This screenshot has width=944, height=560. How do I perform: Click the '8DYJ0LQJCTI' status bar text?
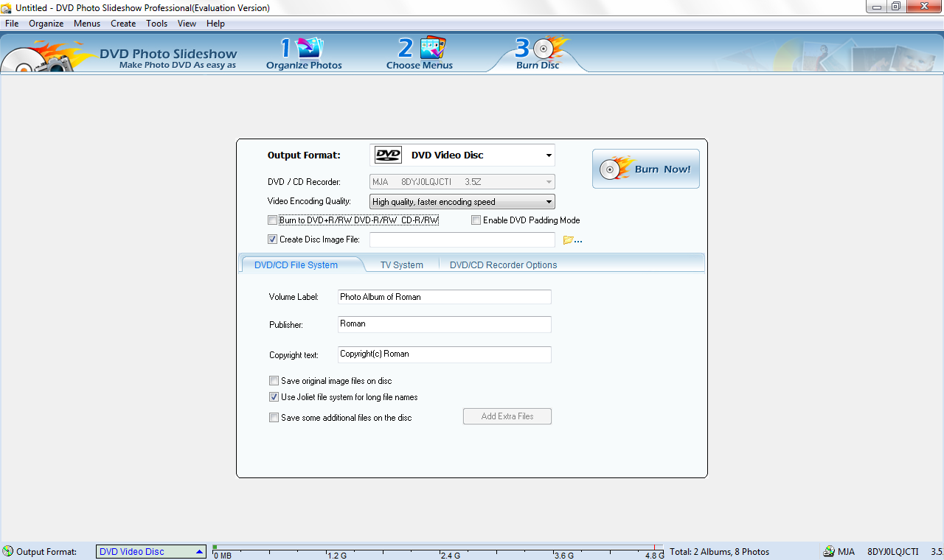coord(893,552)
